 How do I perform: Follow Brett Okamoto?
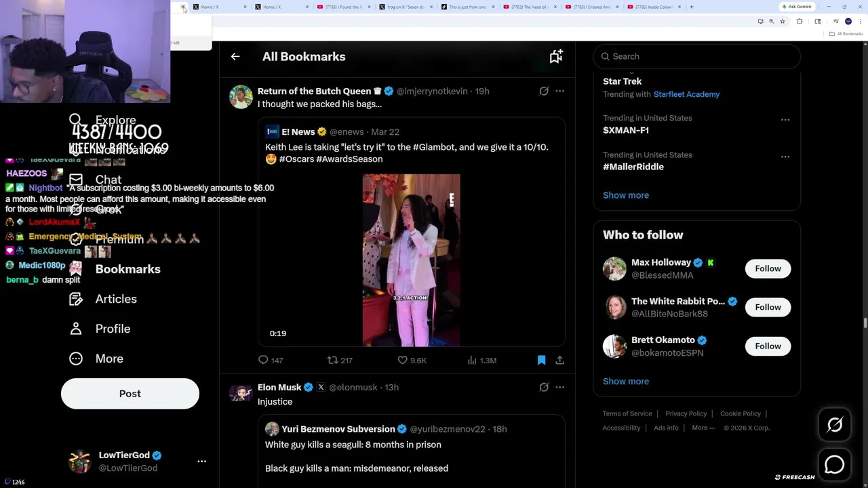768,346
